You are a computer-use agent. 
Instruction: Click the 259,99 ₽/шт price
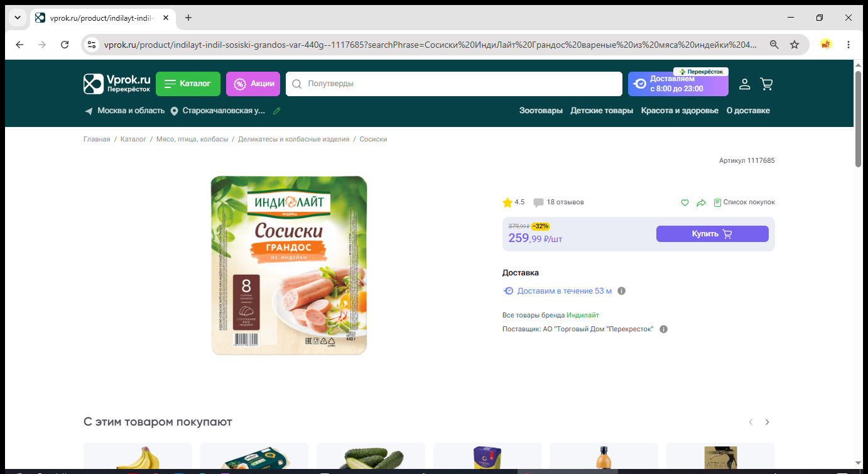pyautogui.click(x=534, y=238)
